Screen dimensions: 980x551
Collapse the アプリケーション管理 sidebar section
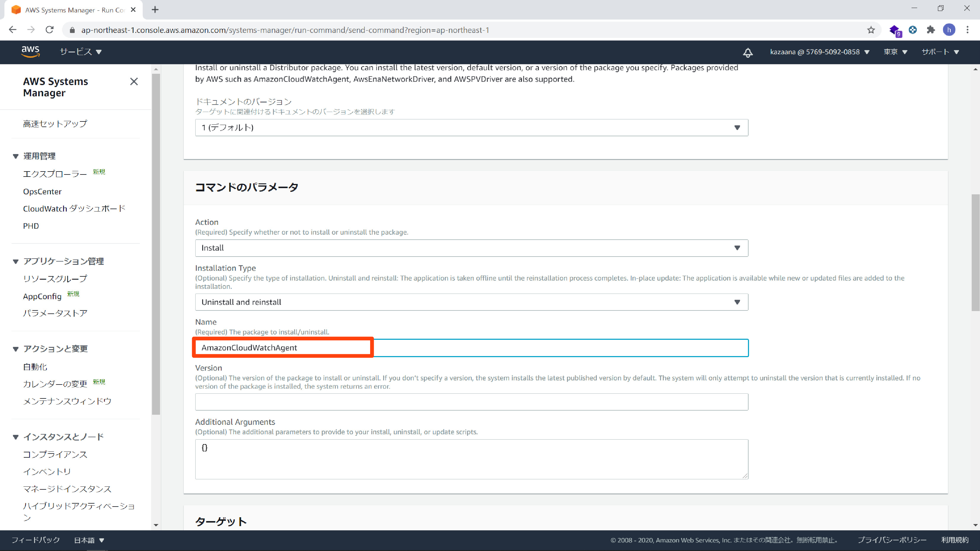(16, 261)
